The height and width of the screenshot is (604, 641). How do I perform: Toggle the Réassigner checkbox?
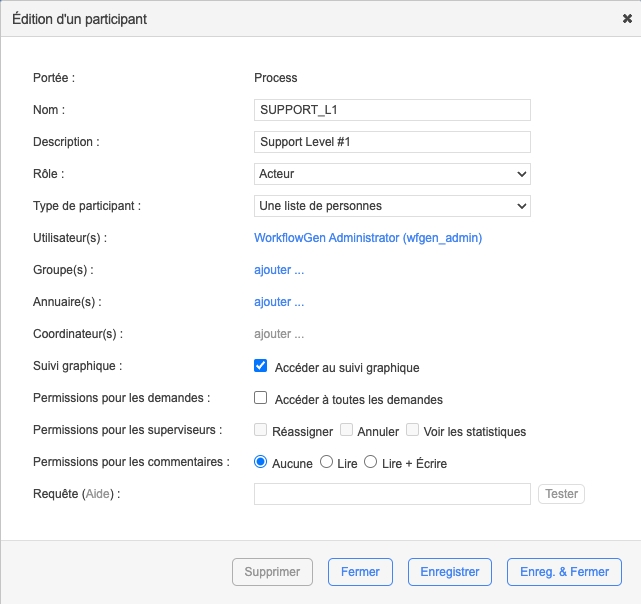coord(261,431)
